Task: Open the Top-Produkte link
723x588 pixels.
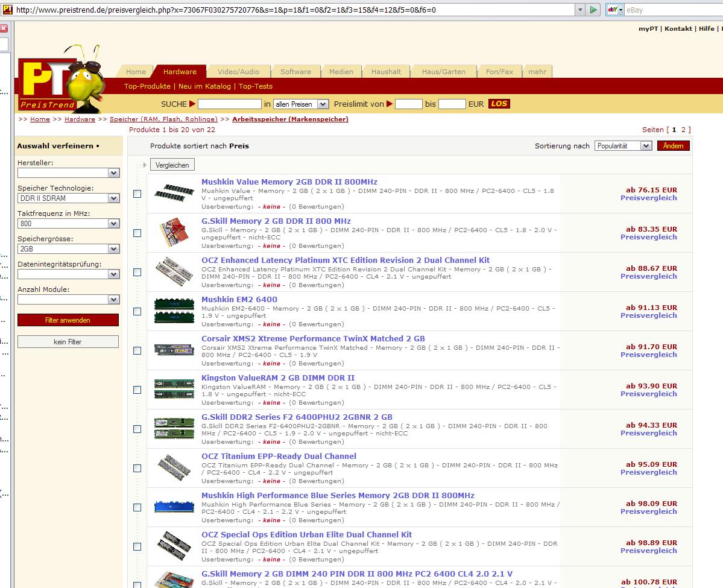Action: (147, 86)
